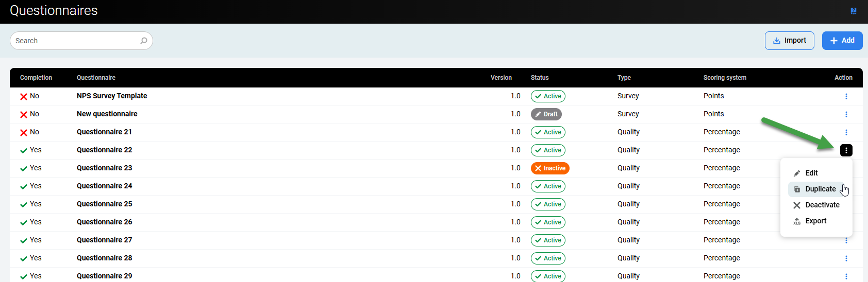Open the three-dot menu for New questionnaire
This screenshot has height=282, width=868.
pos(846,114)
